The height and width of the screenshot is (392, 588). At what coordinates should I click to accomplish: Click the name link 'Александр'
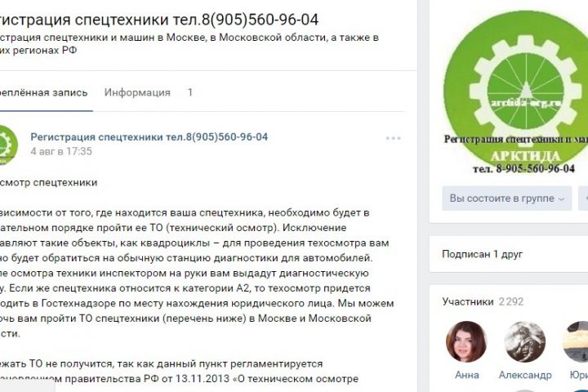[x=525, y=375]
